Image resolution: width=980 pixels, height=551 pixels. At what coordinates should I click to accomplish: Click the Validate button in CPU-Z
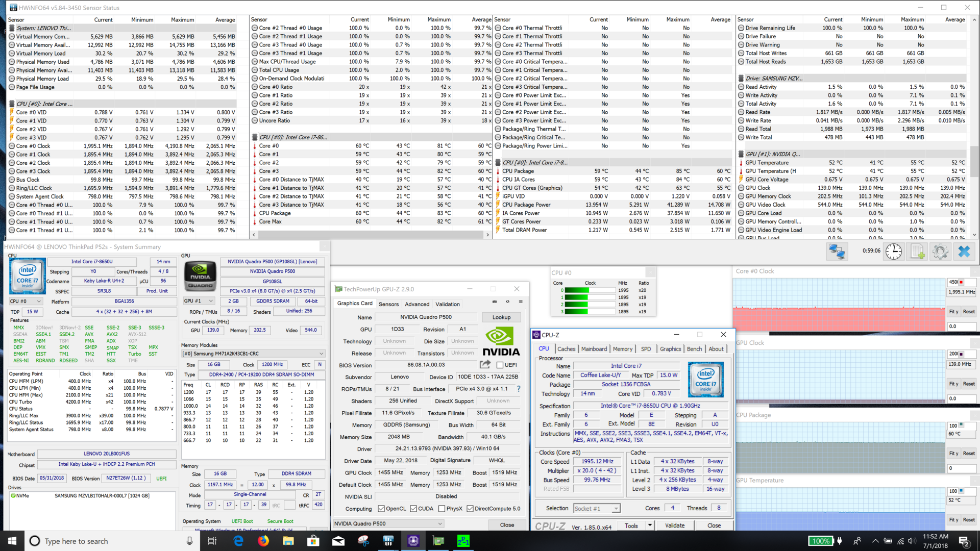(675, 525)
